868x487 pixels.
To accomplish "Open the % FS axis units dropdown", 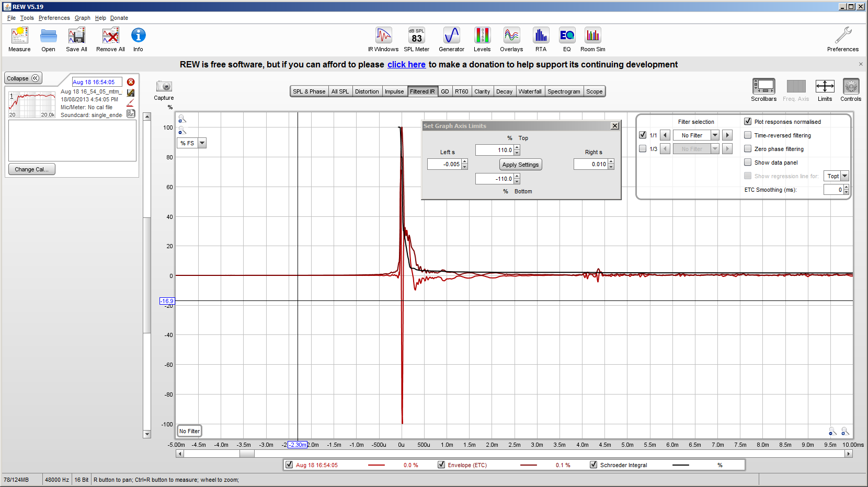I will [x=202, y=143].
